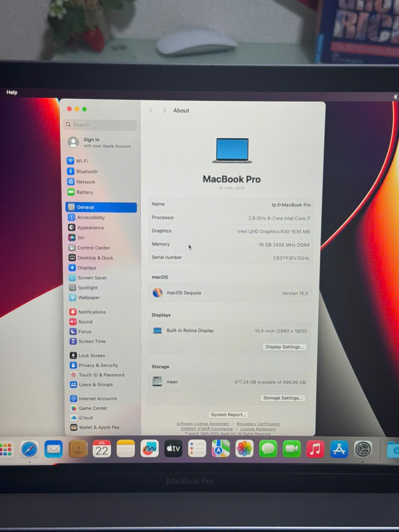Screen dimensions: 399x532
Task: Open ENERGY STAR Compliance link
Action: pyautogui.click(x=207, y=429)
